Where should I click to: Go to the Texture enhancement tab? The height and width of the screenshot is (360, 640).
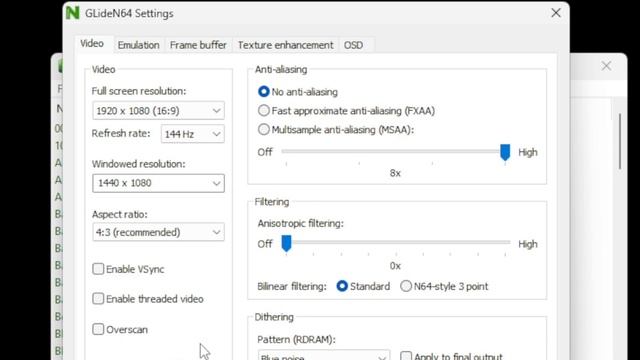(285, 45)
